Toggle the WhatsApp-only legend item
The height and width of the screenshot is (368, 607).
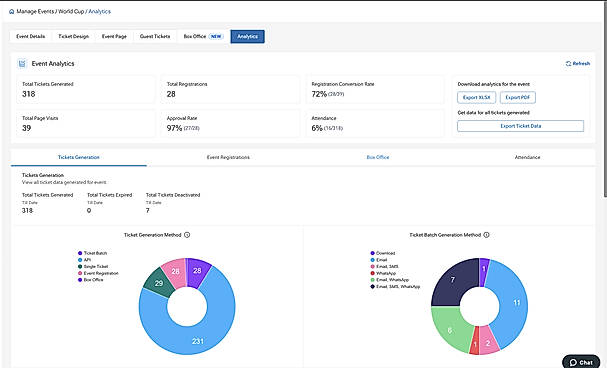383,273
